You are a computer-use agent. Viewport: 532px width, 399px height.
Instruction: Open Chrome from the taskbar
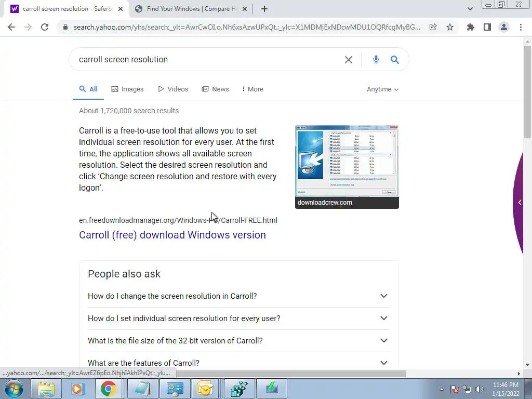pyautogui.click(x=108, y=389)
